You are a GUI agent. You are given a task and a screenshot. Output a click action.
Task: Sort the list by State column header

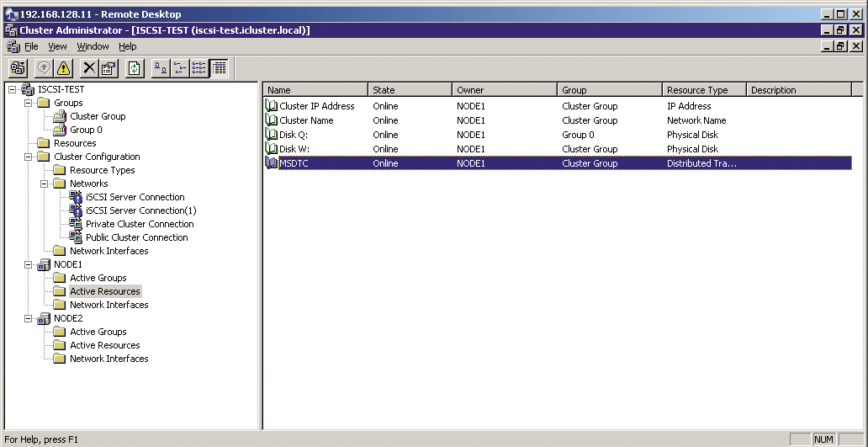tap(410, 90)
